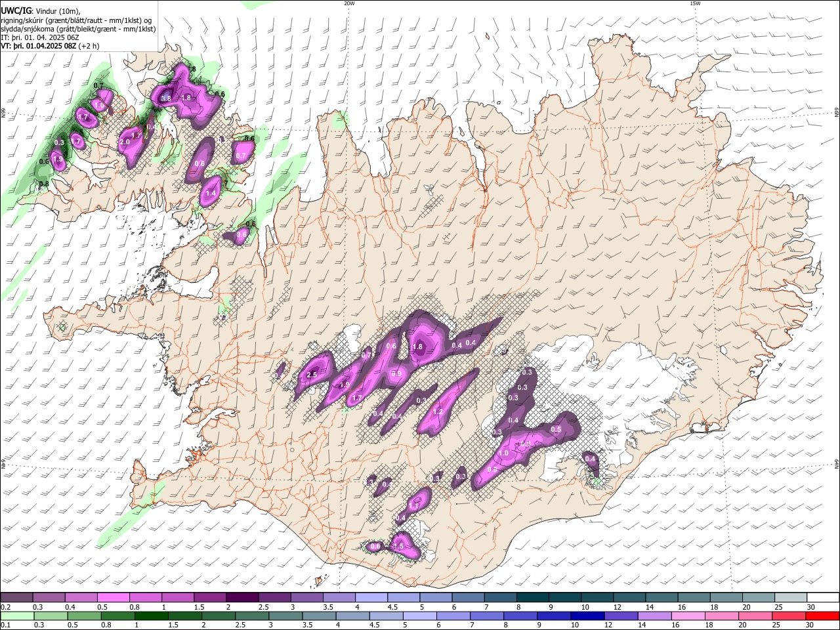
Task: Click the "0.4" label under the upper legend scale
Action: click(x=70, y=607)
